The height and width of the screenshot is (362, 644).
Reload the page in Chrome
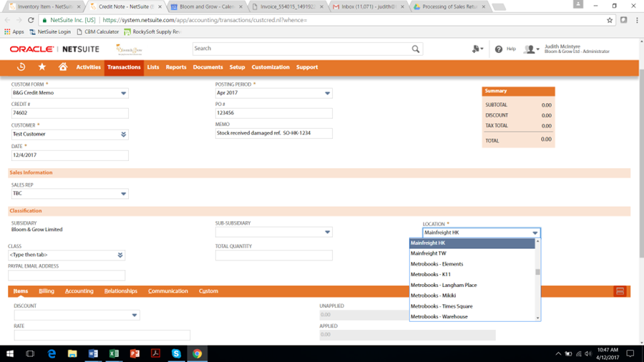[31, 20]
